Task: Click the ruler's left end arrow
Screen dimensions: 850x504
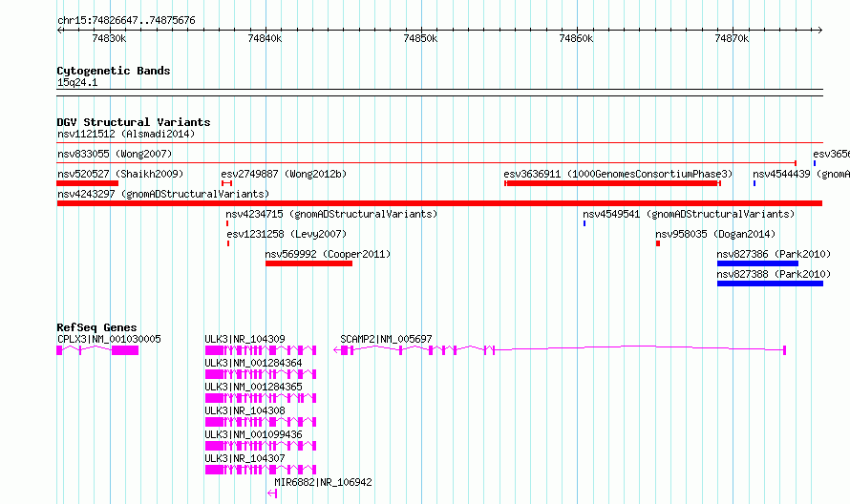Action: (x=59, y=30)
